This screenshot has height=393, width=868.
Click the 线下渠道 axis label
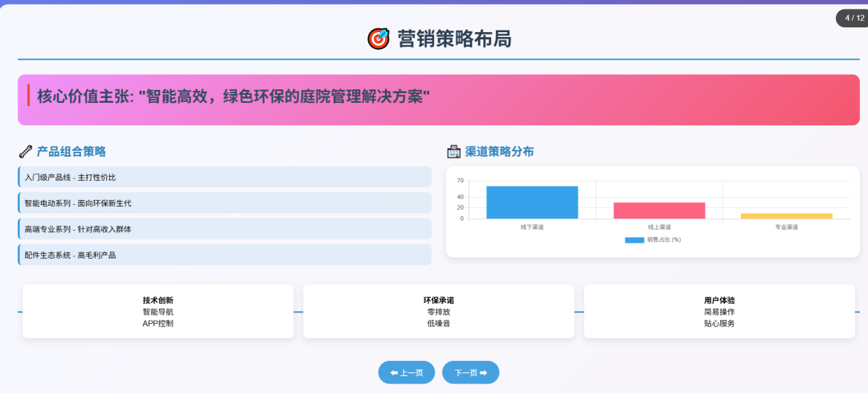[x=532, y=227]
